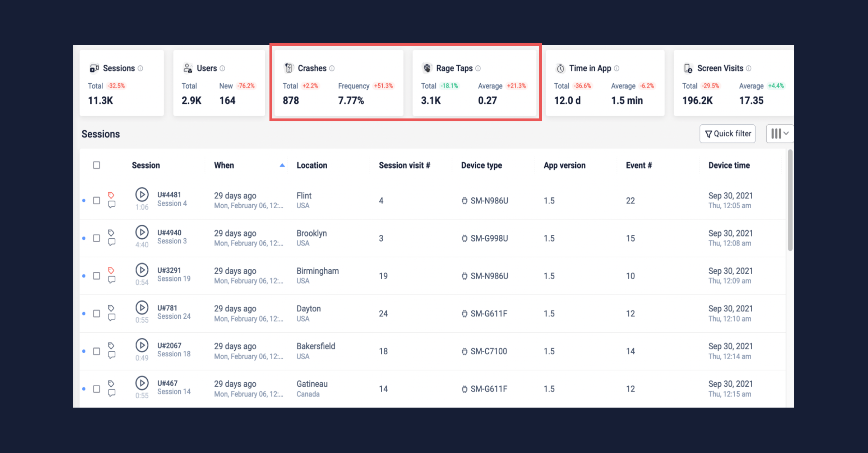Toggle sort arrow on When column
This screenshot has width=868, height=453.
click(x=282, y=165)
